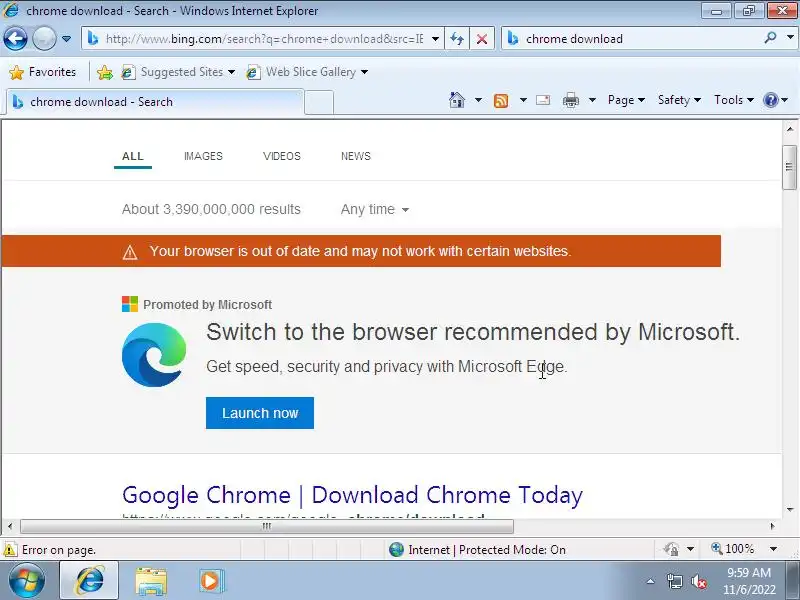
Task: Click the warning triangle icon in banner
Action: point(130,252)
